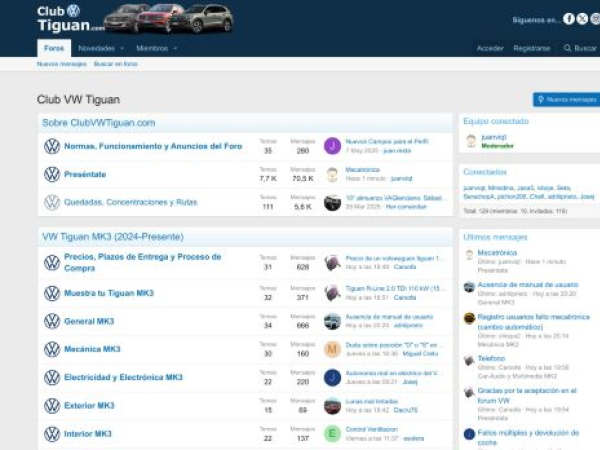The height and width of the screenshot is (450, 600).
Task: Click the orange M avatar in Mecánica MK3 row
Action: [x=332, y=349]
